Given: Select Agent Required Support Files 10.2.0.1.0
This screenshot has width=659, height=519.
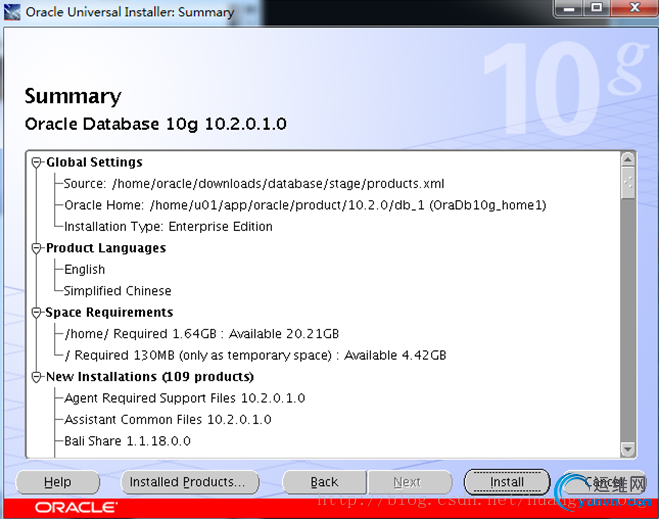Looking at the screenshot, I should (x=185, y=398).
